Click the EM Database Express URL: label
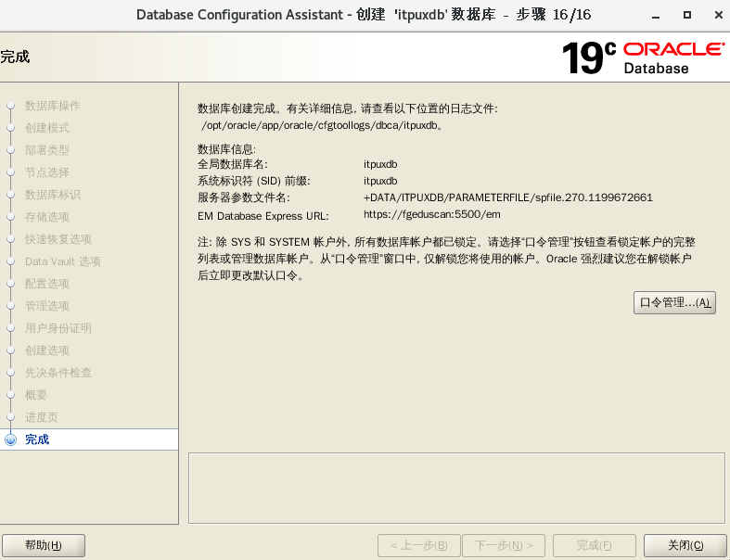The height and width of the screenshot is (560, 730). point(263,216)
